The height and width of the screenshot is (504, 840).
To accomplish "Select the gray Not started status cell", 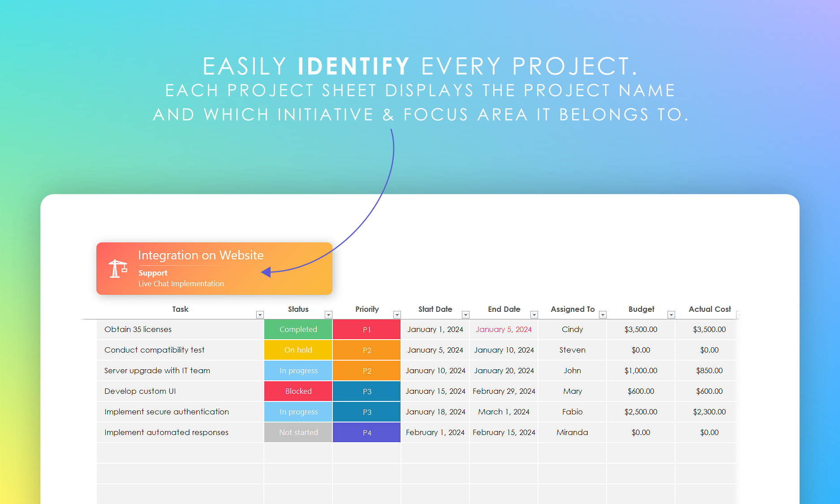I will pos(298,433).
